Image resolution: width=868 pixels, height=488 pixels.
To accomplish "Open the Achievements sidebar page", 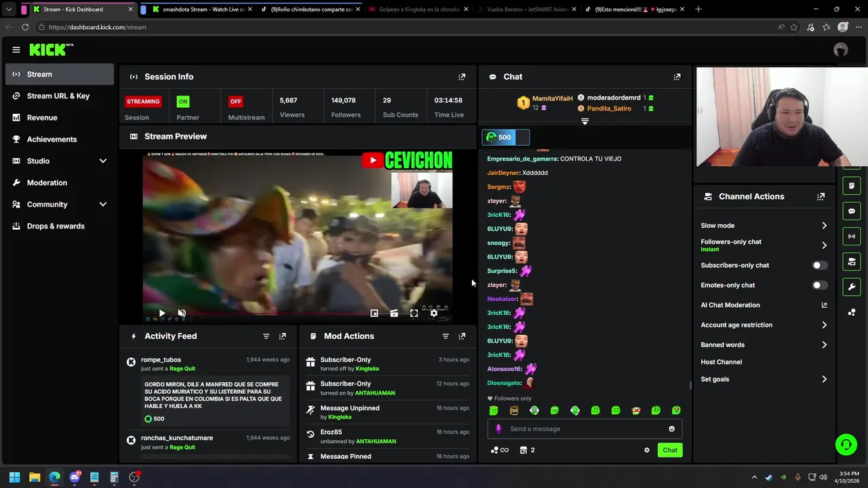I will (60, 139).
